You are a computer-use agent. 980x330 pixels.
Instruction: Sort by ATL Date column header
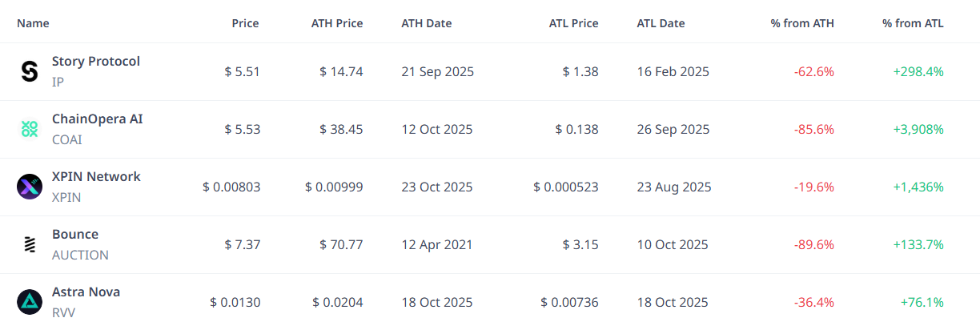(661, 23)
